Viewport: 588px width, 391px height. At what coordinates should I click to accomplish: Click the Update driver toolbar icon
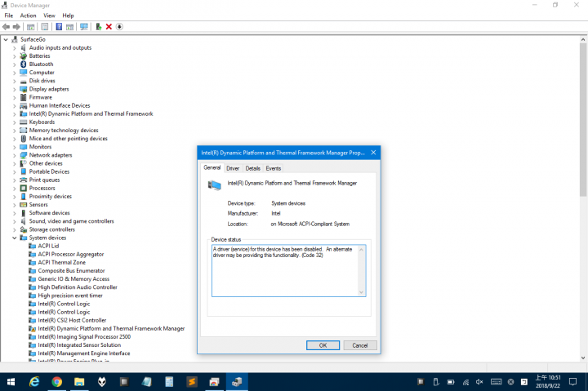98,27
